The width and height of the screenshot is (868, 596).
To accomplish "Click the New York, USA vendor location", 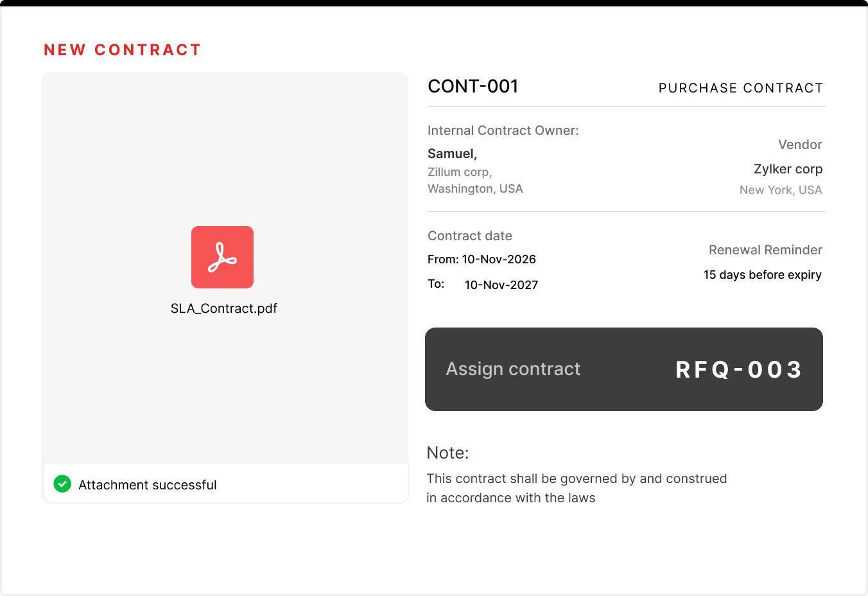I will coord(781,189).
